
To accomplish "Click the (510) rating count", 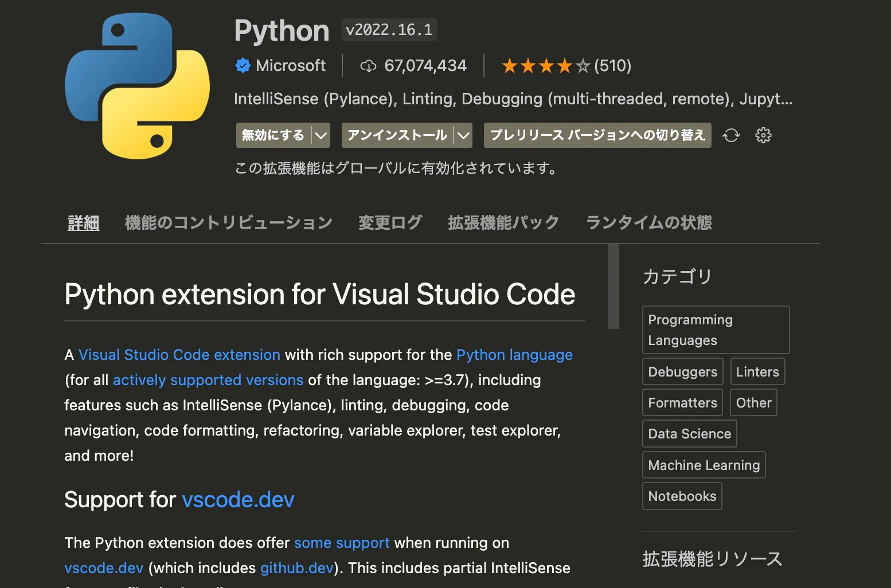I will 613,66.
